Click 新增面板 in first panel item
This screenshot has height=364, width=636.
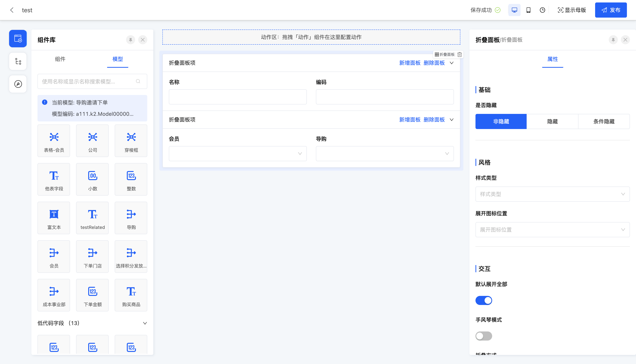tap(410, 63)
